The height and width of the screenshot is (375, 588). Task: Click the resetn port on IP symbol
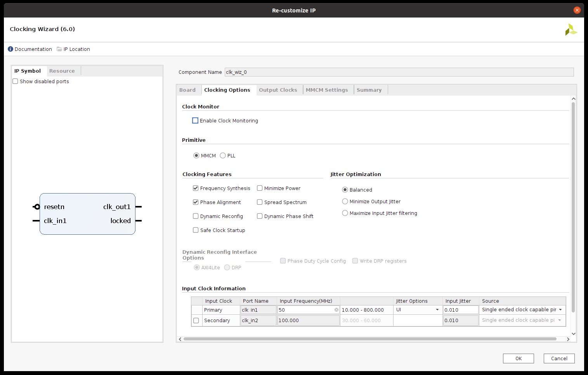[x=54, y=207]
